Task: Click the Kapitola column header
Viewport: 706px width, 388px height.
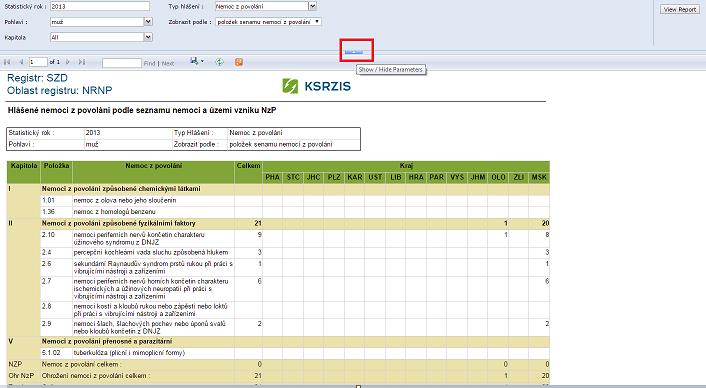Action: pyautogui.click(x=23, y=172)
